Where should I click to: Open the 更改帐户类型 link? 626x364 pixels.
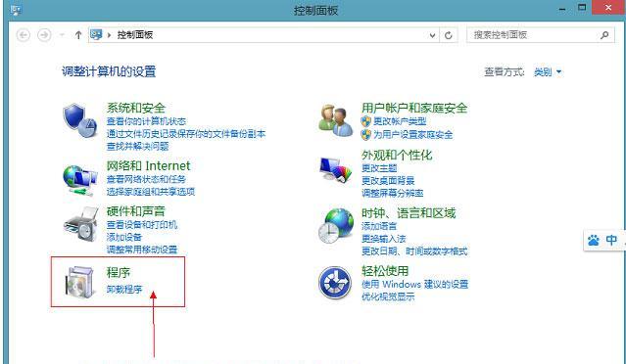pyautogui.click(x=400, y=121)
